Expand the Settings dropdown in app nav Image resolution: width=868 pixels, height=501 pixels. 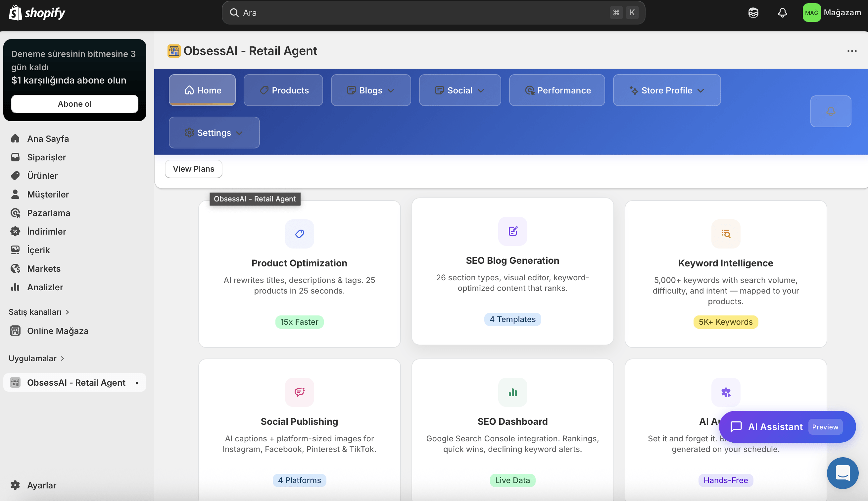pyautogui.click(x=214, y=133)
